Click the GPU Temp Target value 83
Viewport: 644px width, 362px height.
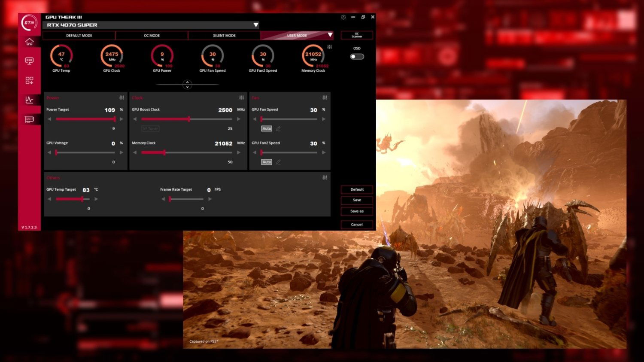tap(86, 190)
